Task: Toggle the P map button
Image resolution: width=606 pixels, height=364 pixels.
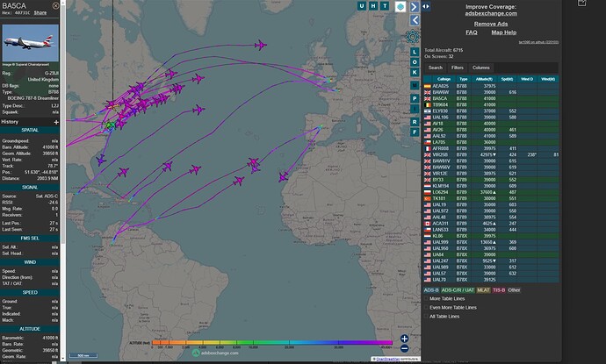Action: coord(415,98)
